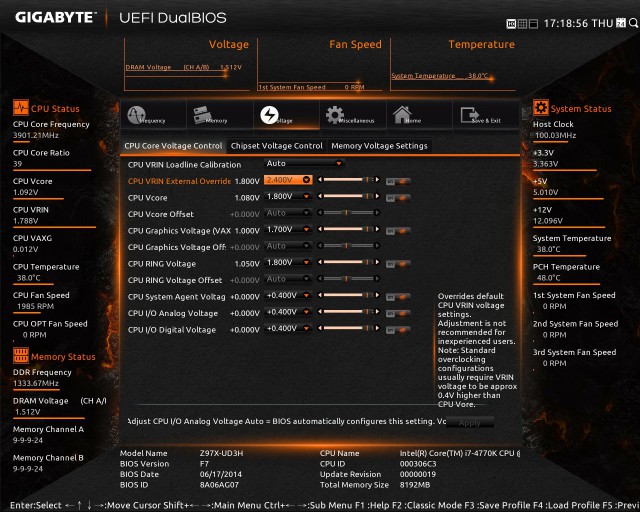
Task: Click right arrow of CPU VRIN External Override slider
Action: point(377,180)
